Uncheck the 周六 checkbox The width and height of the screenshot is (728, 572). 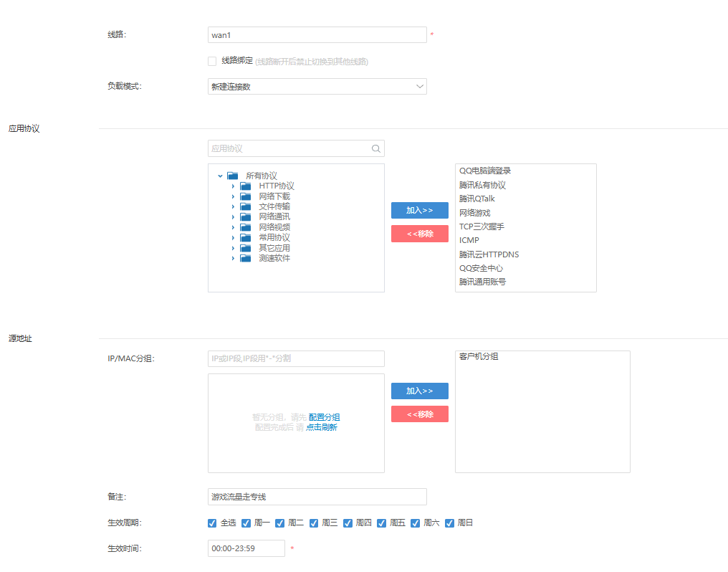pyautogui.click(x=416, y=523)
